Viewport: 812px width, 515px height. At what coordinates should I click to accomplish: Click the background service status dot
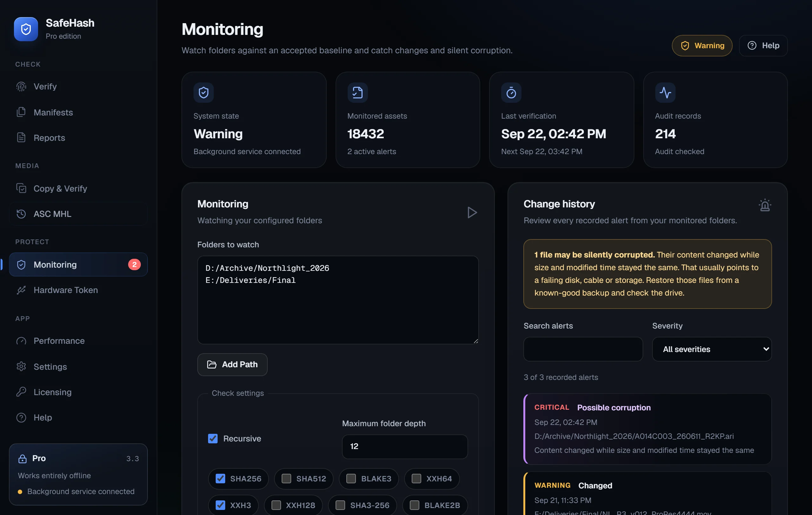[x=20, y=492]
